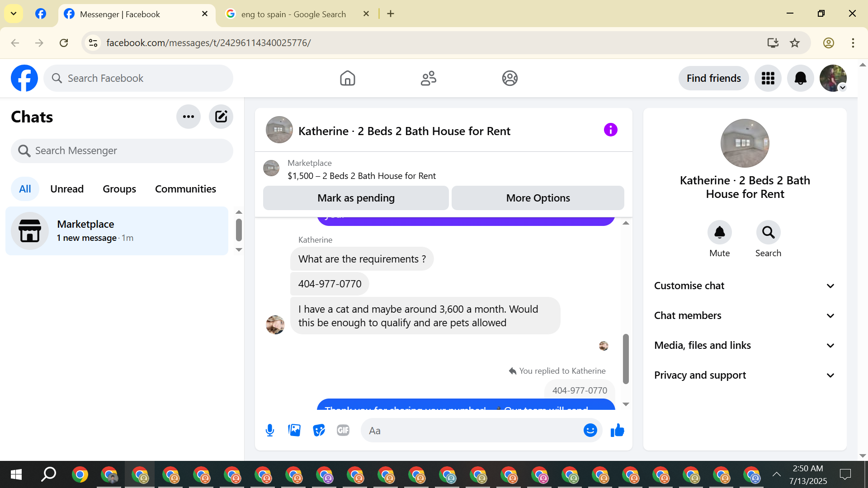Mute this conversation
This screenshot has height=488, width=868.
719,233
